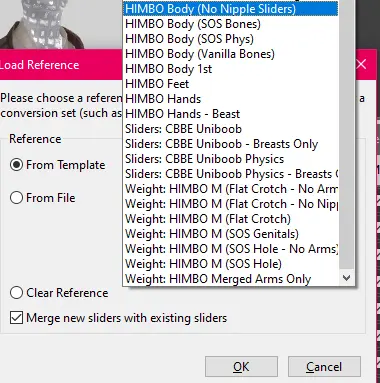
Task: Select Weight: HIMBO M (Flat Crotch - No Arm…)
Action: [231, 189]
